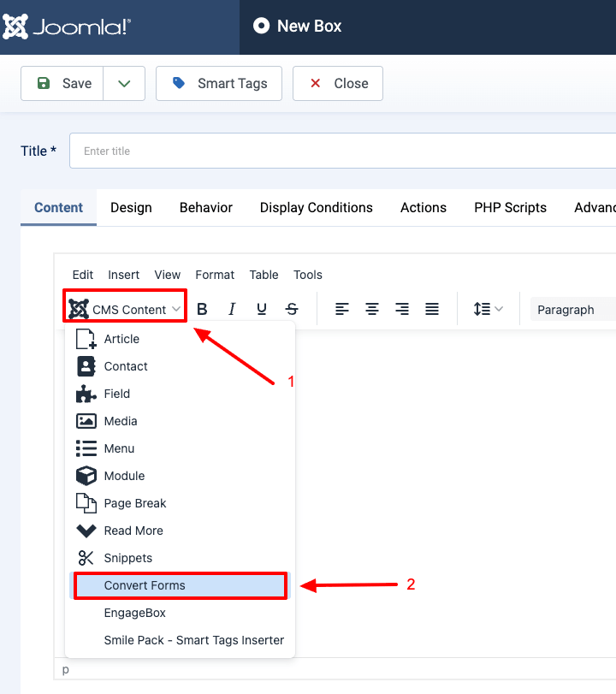Viewport: 616px width, 694px height.
Task: Center-align text in the editor
Action: click(x=371, y=309)
